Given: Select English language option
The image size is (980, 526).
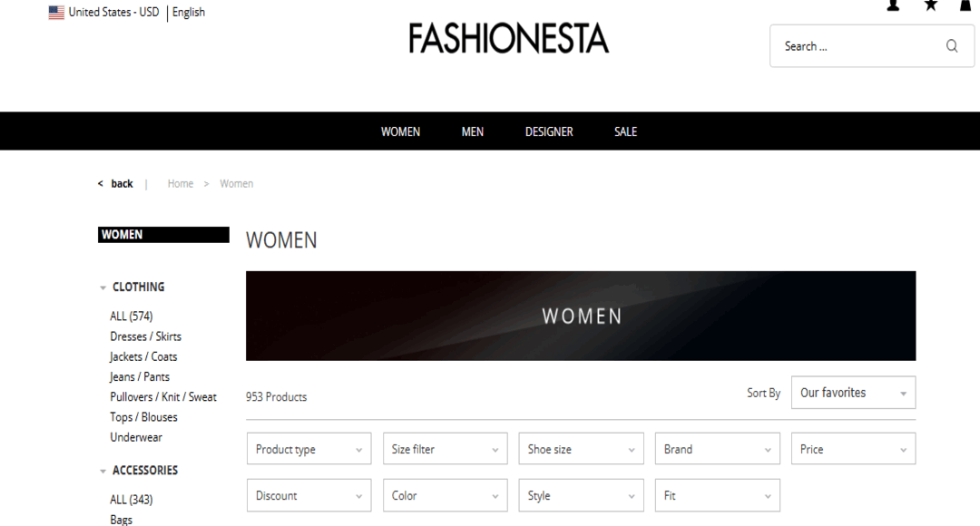Looking at the screenshot, I should tap(188, 12).
